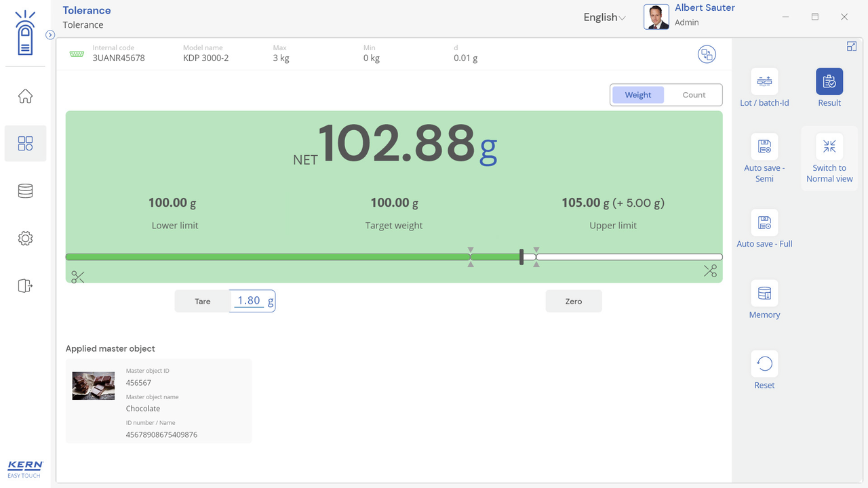
Task: Enable Auto save - Full
Action: pyautogui.click(x=764, y=222)
